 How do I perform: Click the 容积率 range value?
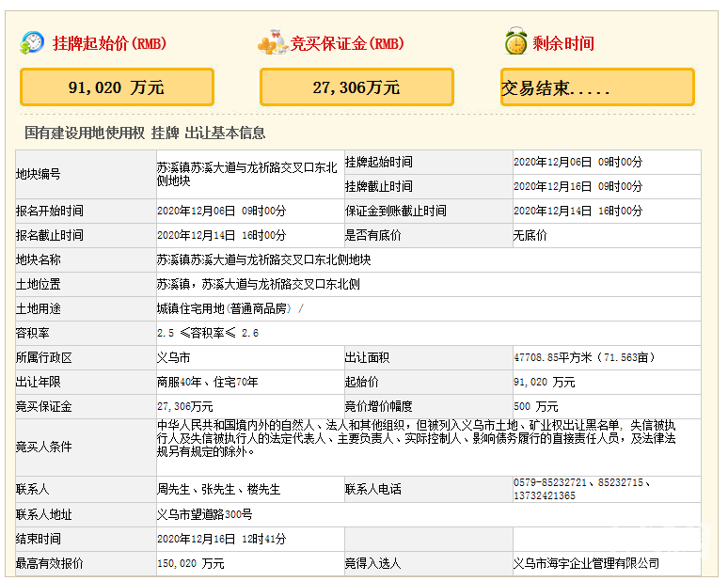click(x=208, y=333)
